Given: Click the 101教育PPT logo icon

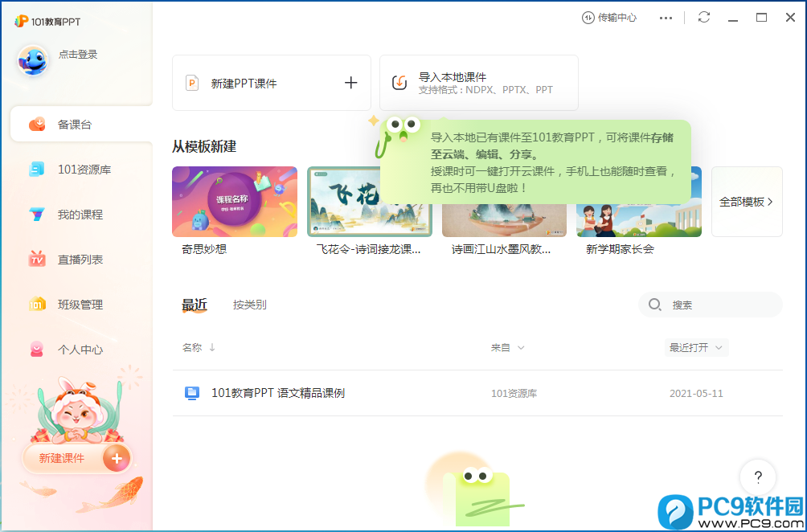Looking at the screenshot, I should coord(21,21).
